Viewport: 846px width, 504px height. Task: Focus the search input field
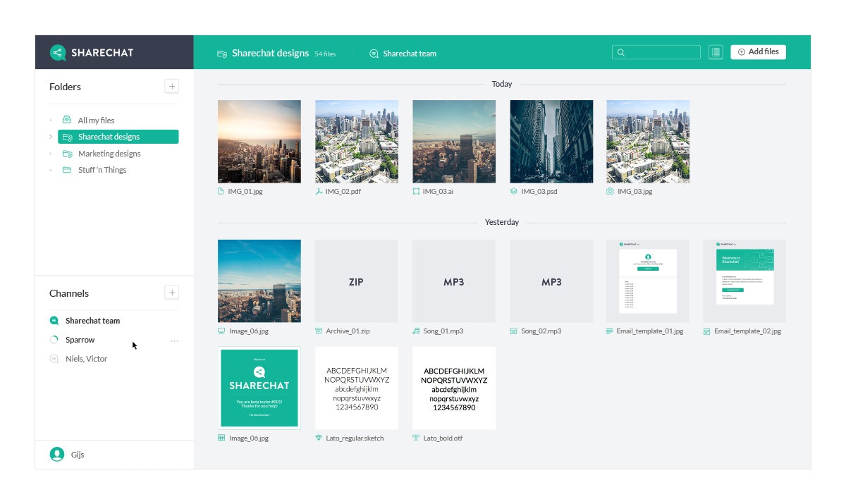pos(656,52)
